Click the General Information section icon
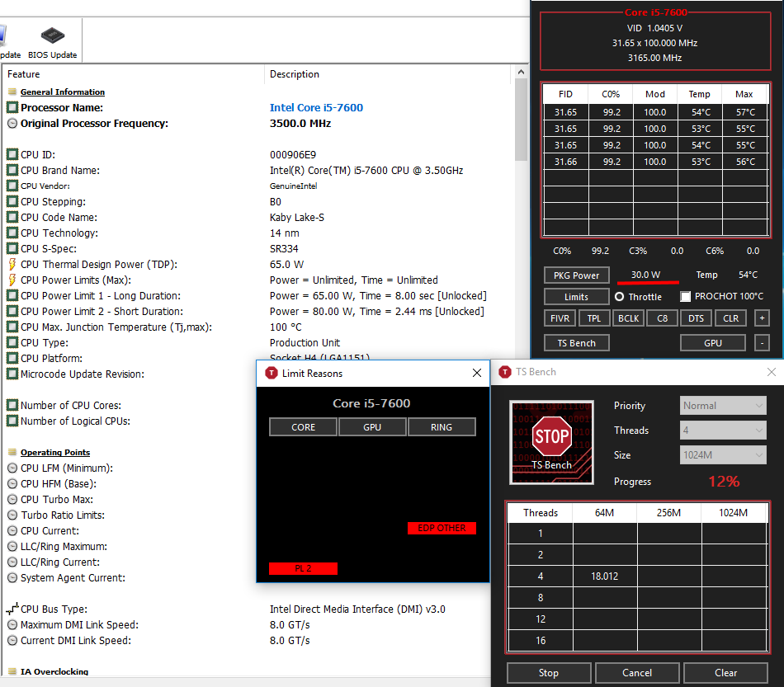The image size is (784, 687). (x=12, y=92)
